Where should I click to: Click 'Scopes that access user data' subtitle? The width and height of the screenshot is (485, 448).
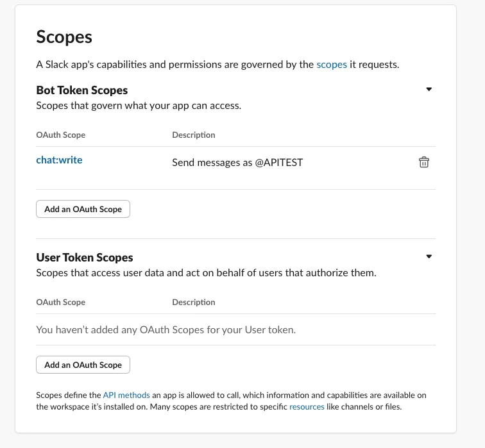(x=206, y=273)
